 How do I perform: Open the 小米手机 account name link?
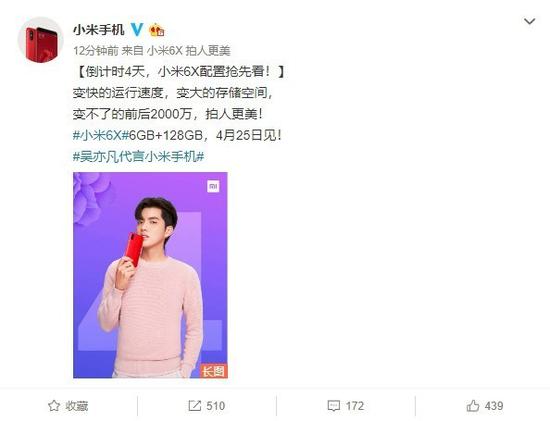tap(99, 30)
